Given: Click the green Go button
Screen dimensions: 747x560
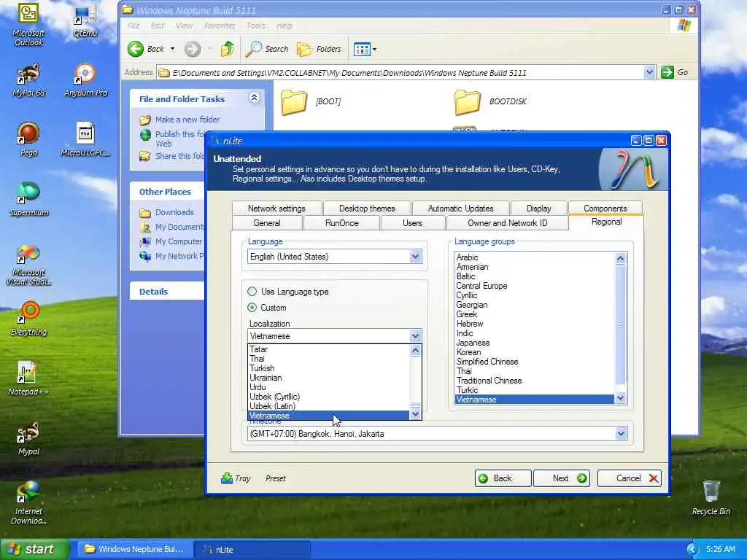Looking at the screenshot, I should 675,72.
